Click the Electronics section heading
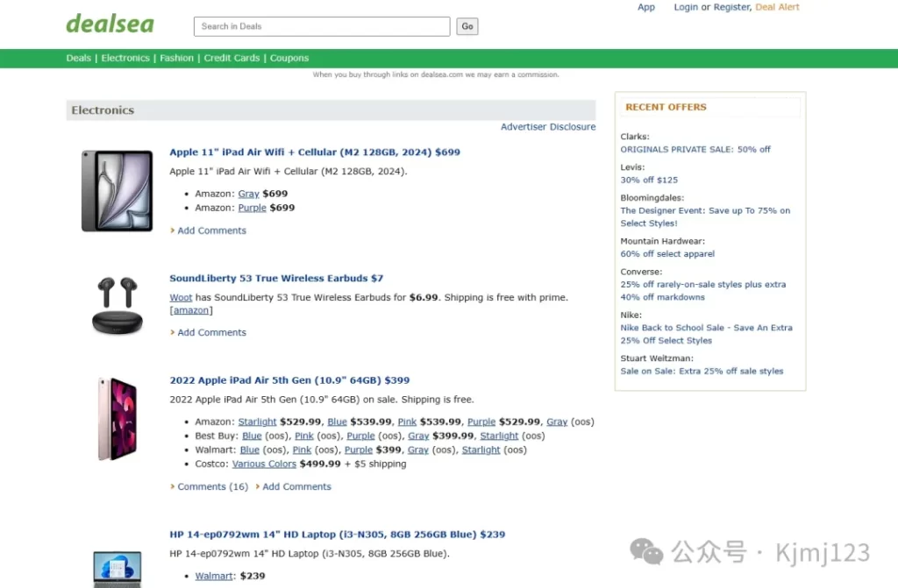Screen dimensions: 898x588 tap(103, 110)
